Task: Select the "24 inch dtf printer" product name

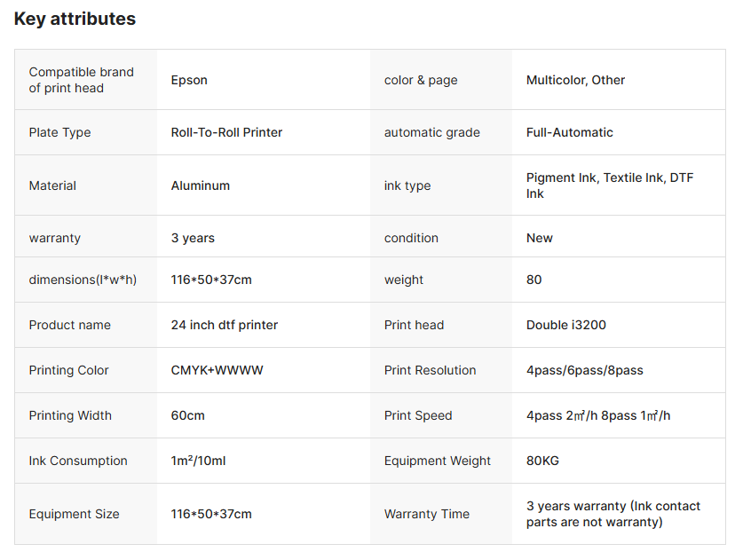Action: 224,325
